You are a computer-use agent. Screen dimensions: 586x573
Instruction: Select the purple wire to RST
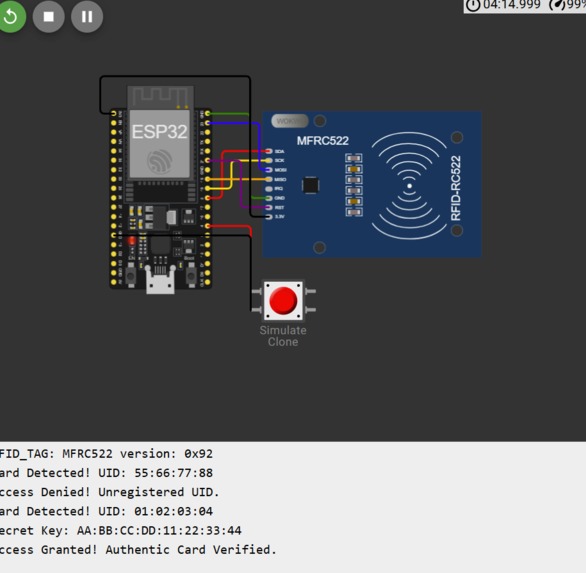(x=240, y=183)
